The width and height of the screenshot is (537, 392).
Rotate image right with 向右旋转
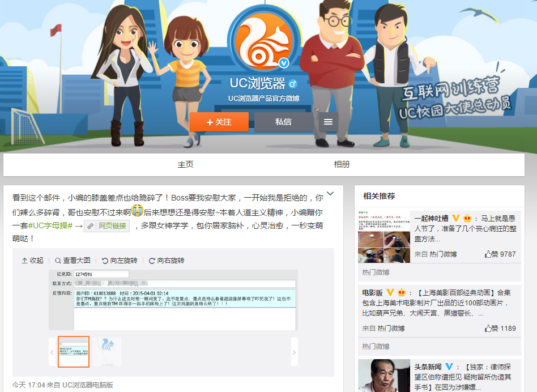(167, 261)
